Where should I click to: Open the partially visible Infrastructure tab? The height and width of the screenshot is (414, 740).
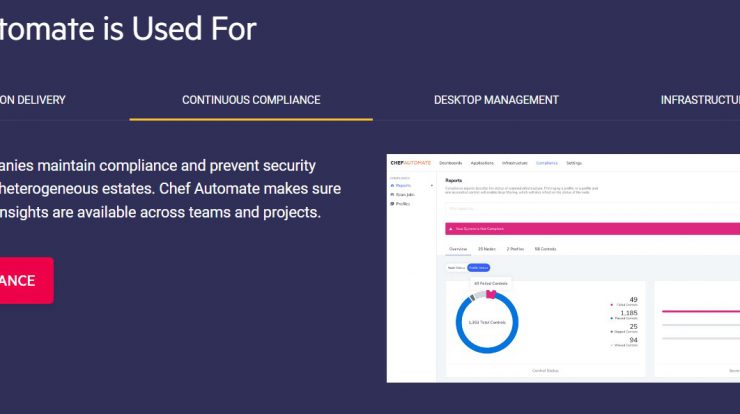click(700, 100)
